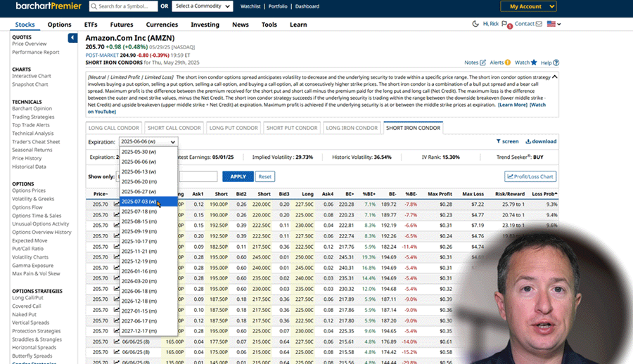Image resolution: width=633 pixels, height=364 pixels.
Task: Click the search magnifier icon
Action: (x=94, y=6)
